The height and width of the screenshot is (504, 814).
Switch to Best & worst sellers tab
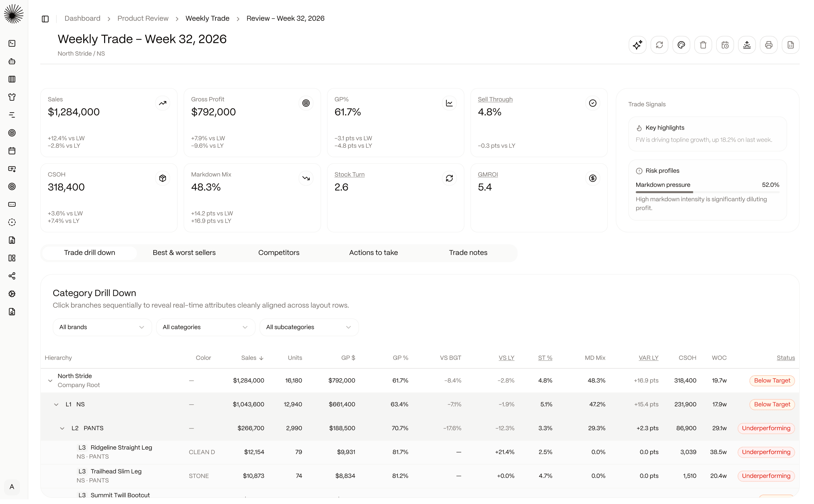click(184, 253)
